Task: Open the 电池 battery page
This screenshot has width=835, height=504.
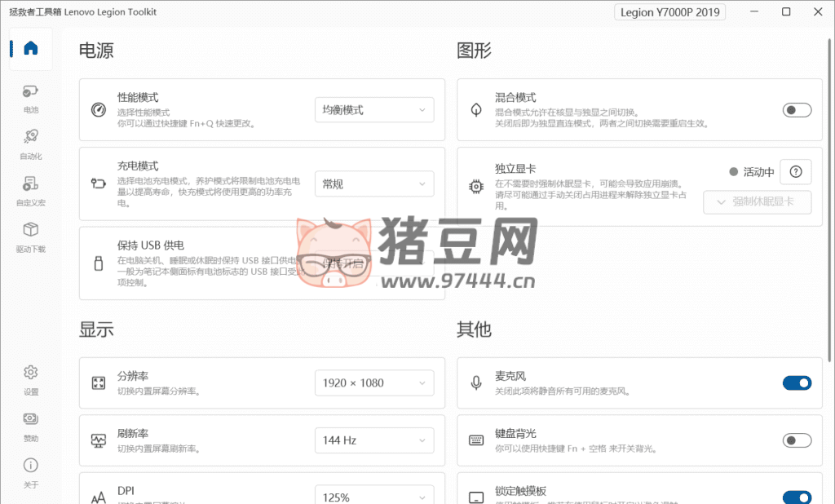Action: [x=31, y=98]
